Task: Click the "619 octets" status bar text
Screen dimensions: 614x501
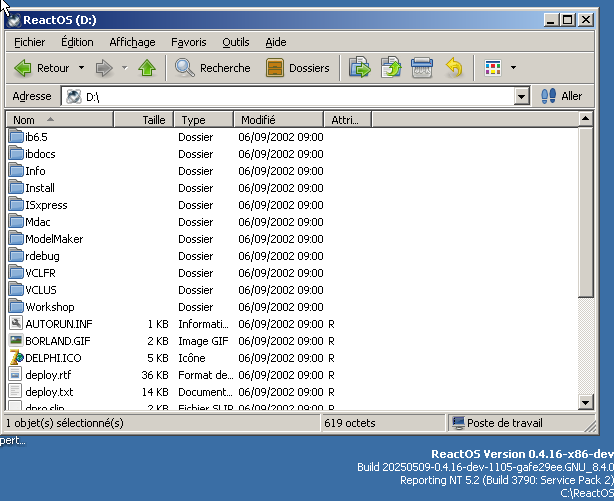Action: 350,423
